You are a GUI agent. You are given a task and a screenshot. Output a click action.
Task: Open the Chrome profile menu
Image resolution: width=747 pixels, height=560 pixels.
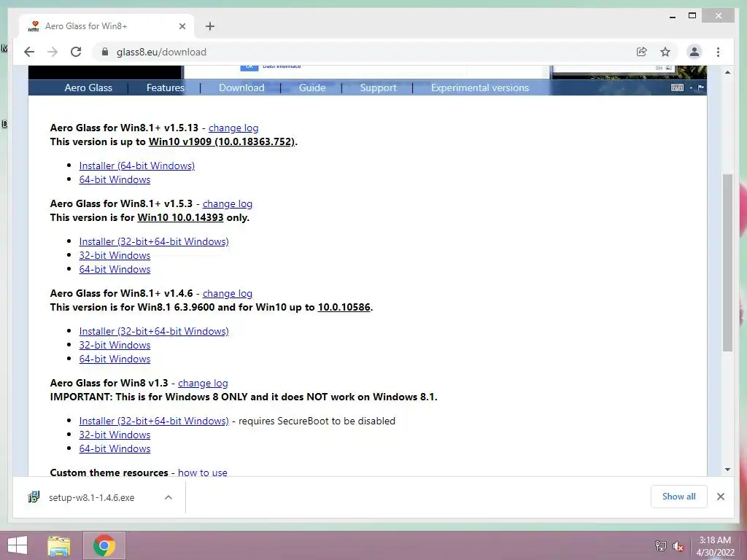tap(694, 52)
